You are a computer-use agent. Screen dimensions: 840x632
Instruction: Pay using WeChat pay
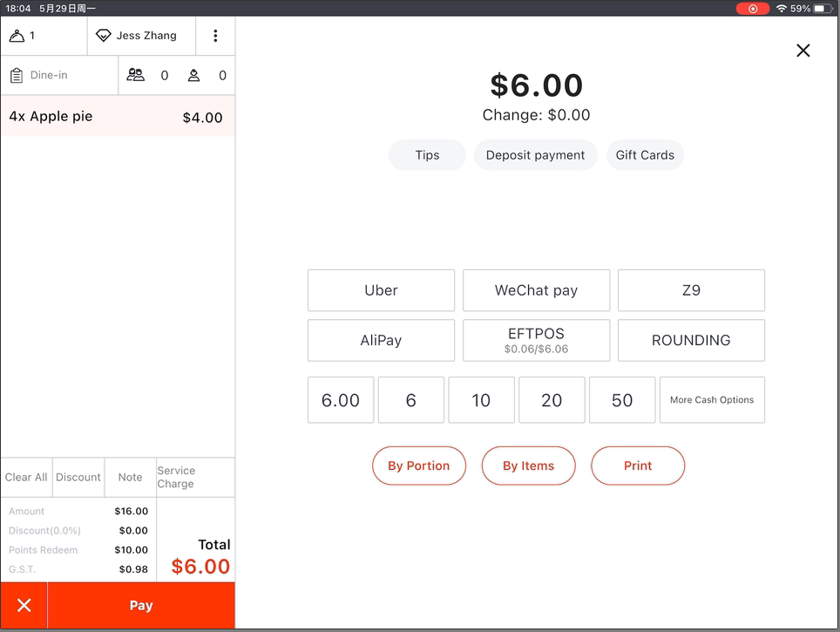(536, 291)
